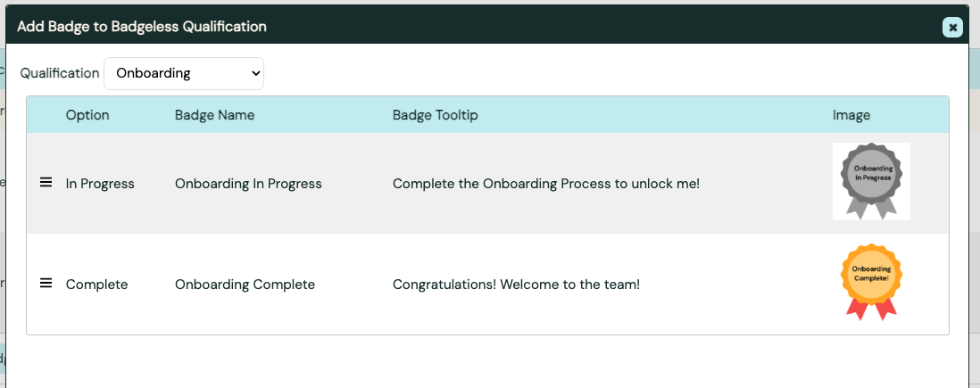Click the empty area below the badge table
The image size is (980, 388).
pos(486,361)
